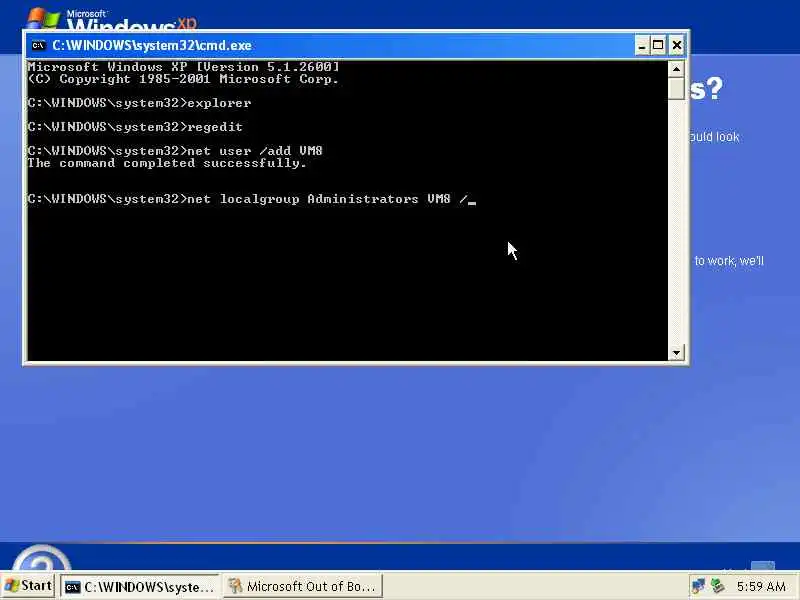
Task: Click the 'Microsoft Windows XP [Version 5.1.2600]' line
Action: coord(183,67)
